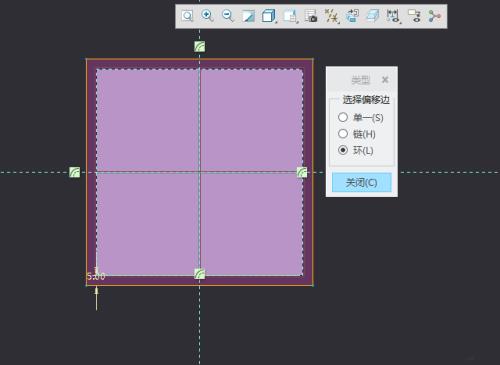Click the green constraint symbol on right edge

tap(302, 172)
